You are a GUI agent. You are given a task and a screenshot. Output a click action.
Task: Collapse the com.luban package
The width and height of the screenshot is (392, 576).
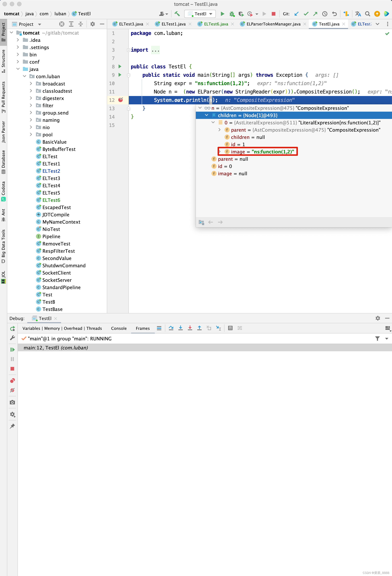tap(25, 76)
